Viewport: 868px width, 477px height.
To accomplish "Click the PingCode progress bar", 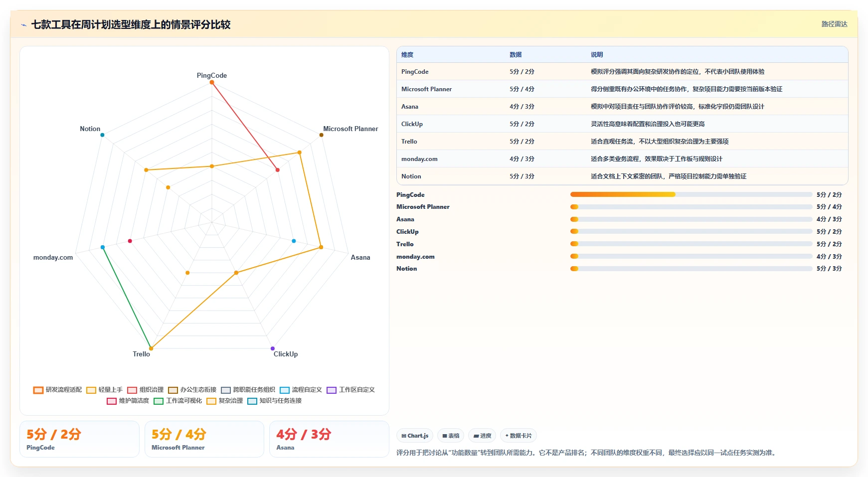I will point(691,194).
